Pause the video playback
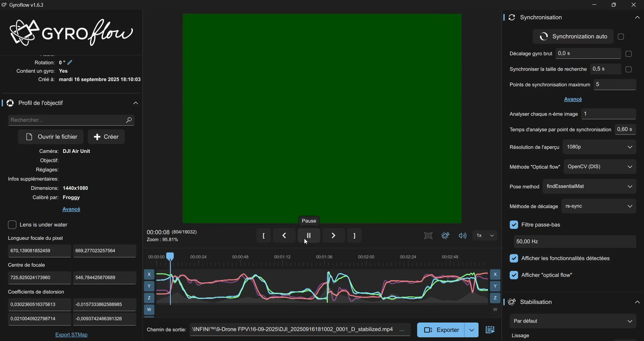 coord(309,236)
